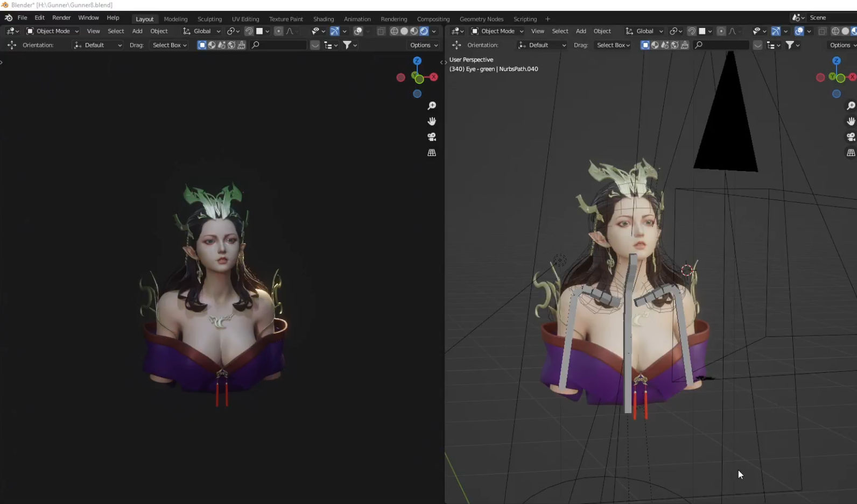Open Object Mode dropdown in left viewport
The image size is (857, 504).
[53, 31]
